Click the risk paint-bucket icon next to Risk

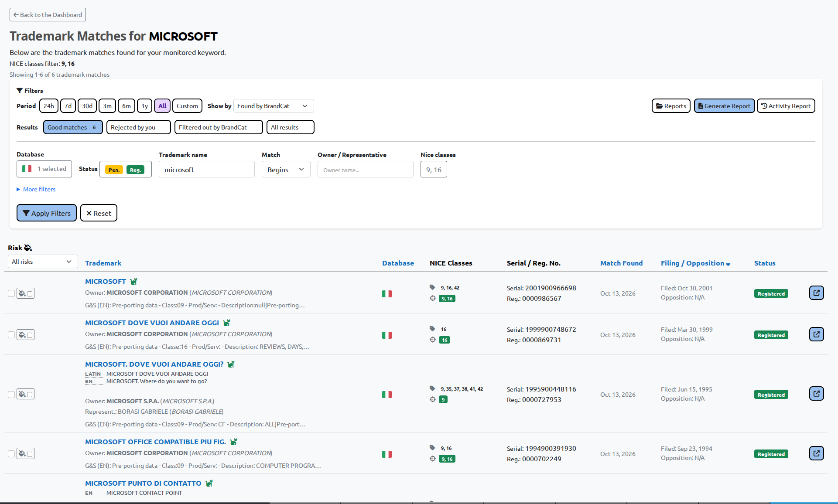tap(28, 248)
